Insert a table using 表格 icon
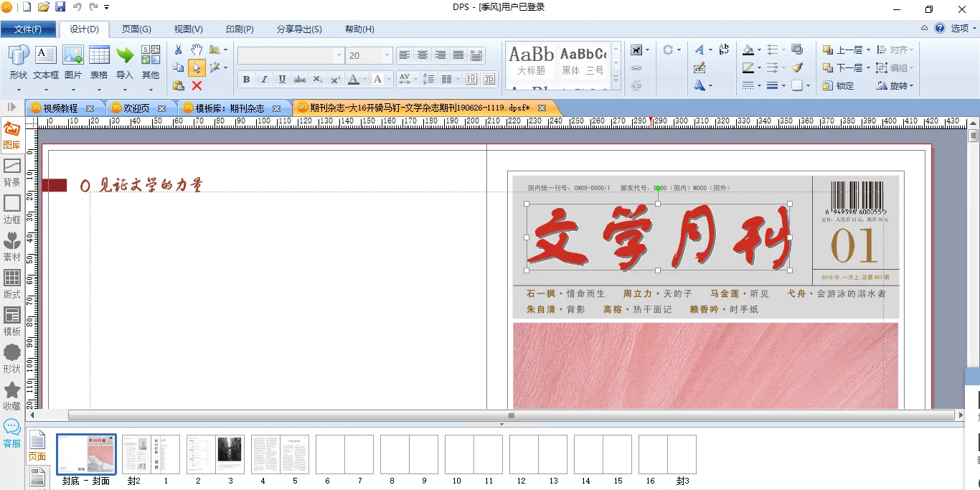980x490 pixels. point(99,55)
